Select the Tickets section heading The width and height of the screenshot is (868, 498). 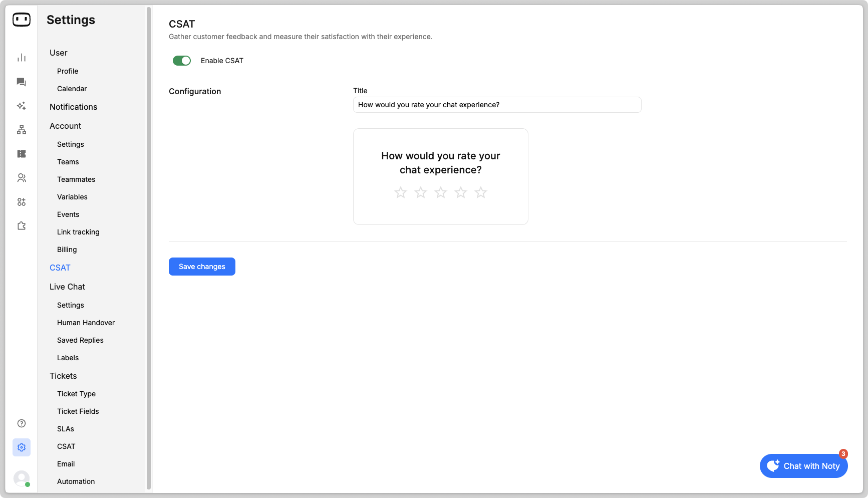(x=63, y=376)
